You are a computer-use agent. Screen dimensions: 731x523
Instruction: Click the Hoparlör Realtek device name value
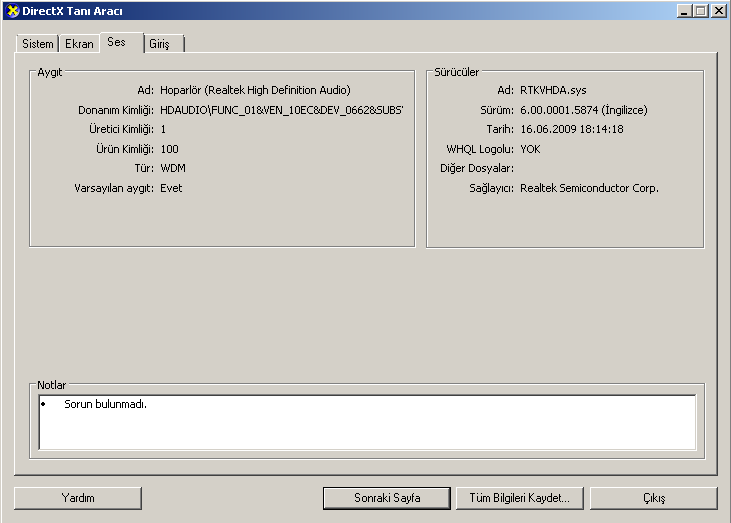[255, 90]
